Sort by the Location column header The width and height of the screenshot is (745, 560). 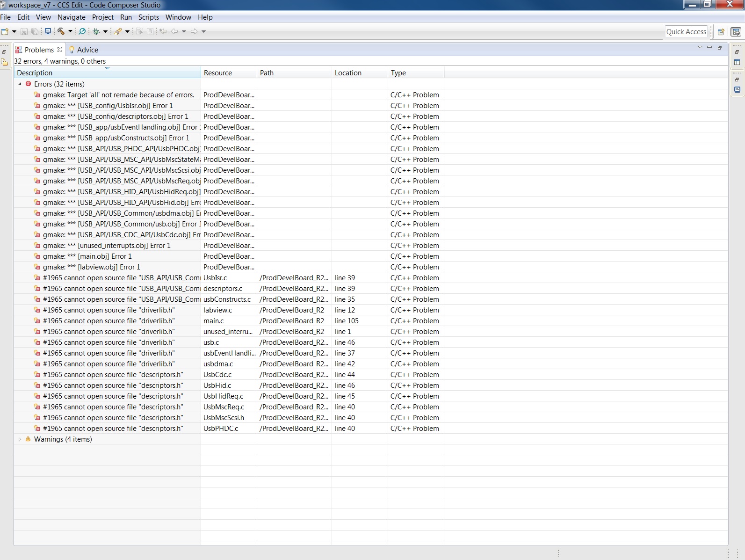pyautogui.click(x=360, y=73)
